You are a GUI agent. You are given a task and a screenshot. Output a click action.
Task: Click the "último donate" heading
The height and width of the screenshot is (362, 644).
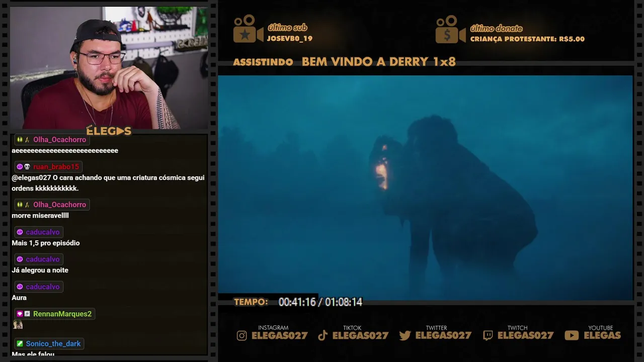pos(497,28)
